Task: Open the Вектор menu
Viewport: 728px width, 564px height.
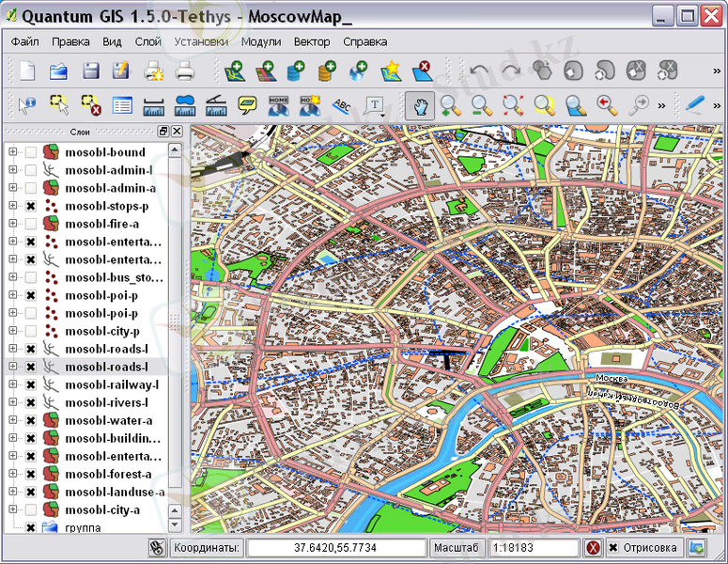Action: pyautogui.click(x=312, y=41)
